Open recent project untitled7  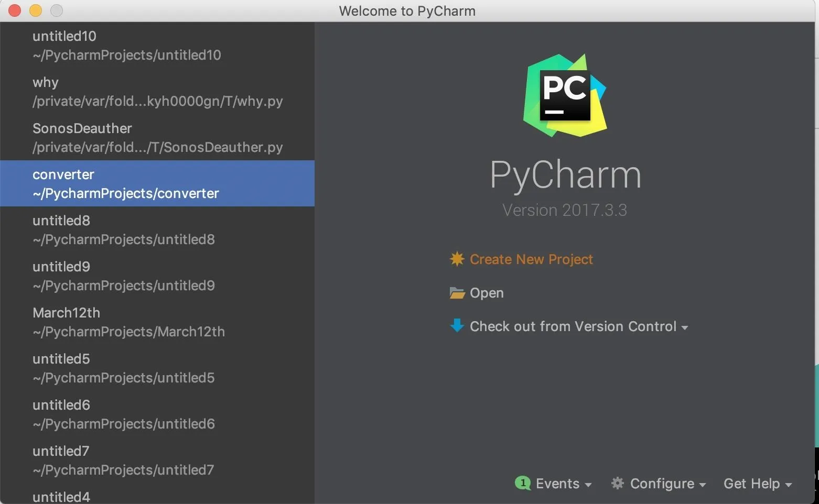tap(157, 460)
